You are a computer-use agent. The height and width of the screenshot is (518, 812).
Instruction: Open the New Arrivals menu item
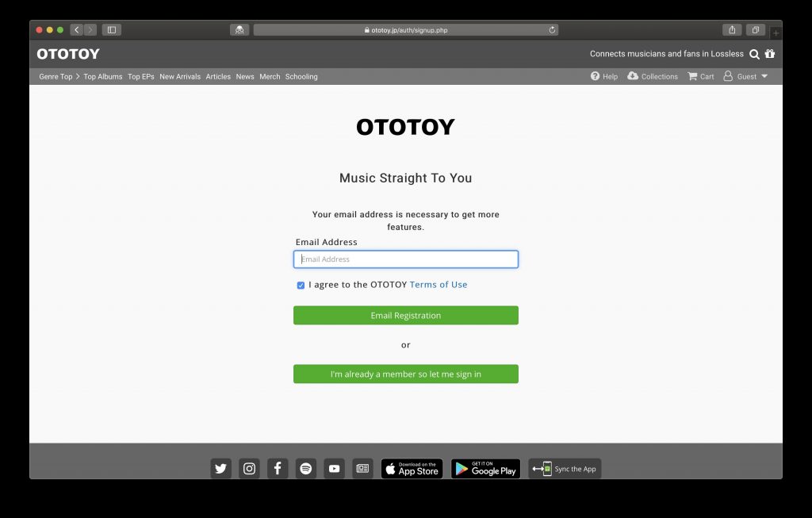(180, 77)
